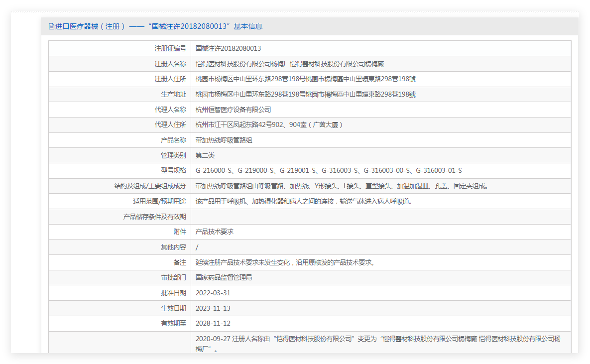Viewport: 590px width, 364px height.
Task: Select the value 第二类
Action: [x=205, y=155]
